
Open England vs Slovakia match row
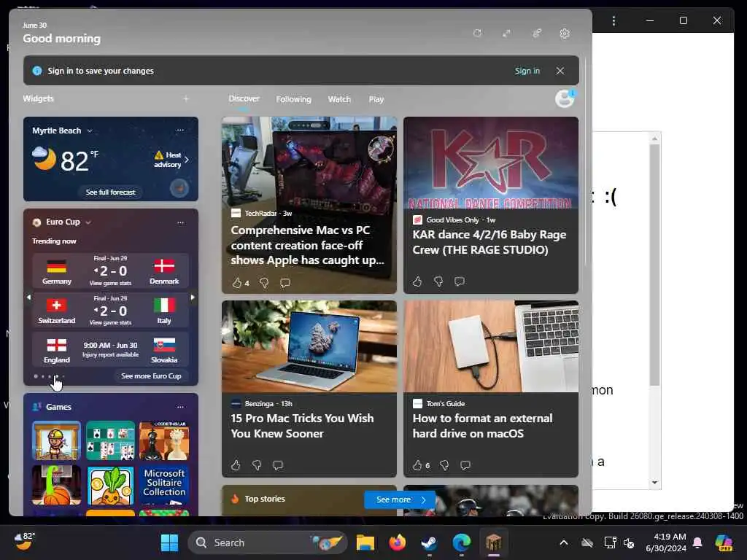[x=111, y=350]
